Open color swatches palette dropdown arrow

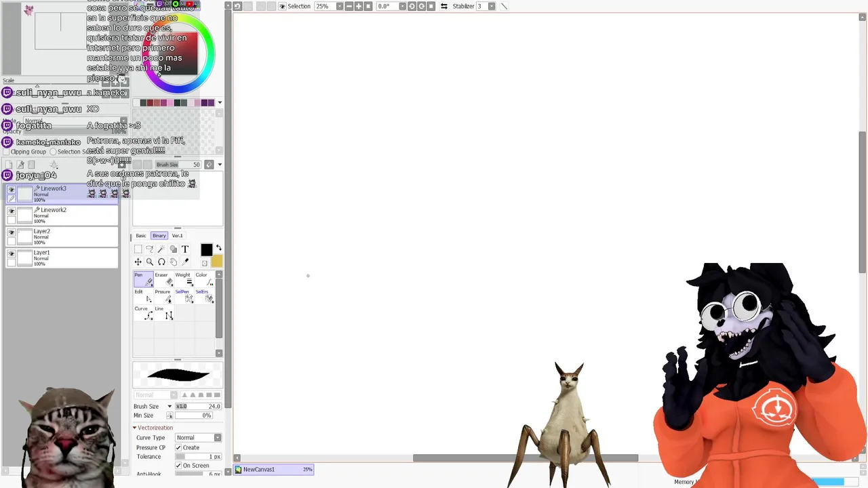[x=219, y=103]
